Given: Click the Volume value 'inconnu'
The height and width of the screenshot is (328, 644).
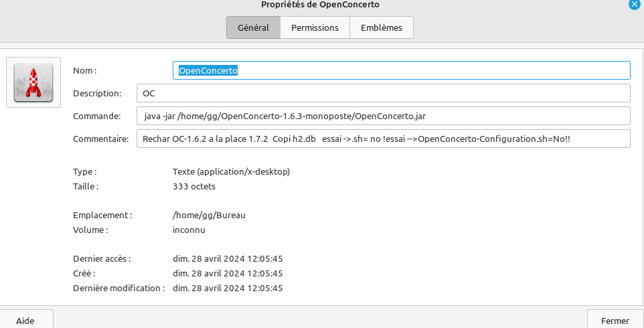Looking at the screenshot, I should (189, 230).
